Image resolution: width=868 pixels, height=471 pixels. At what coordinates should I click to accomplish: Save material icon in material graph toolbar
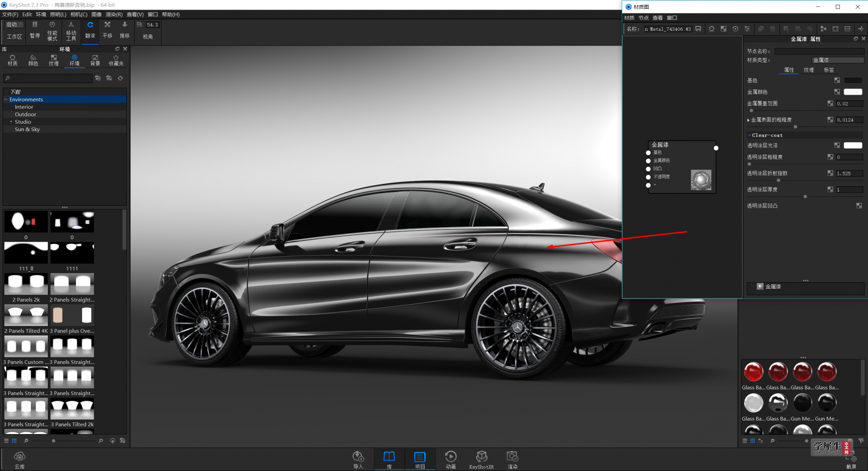[698, 29]
